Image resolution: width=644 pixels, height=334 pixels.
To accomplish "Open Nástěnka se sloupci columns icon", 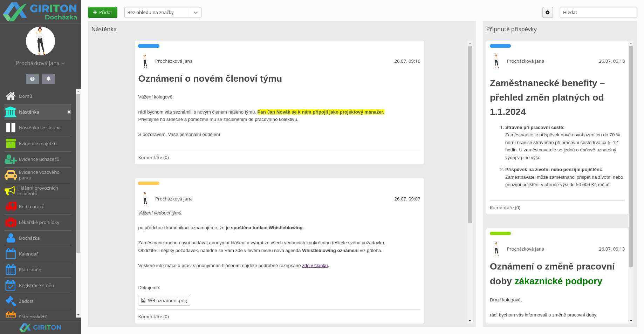I will point(11,128).
